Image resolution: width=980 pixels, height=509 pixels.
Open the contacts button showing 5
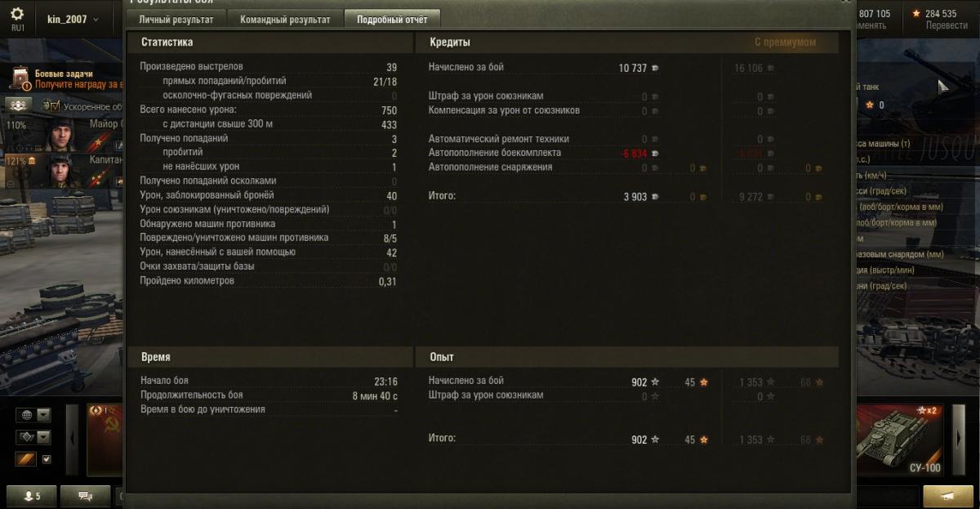click(33, 496)
